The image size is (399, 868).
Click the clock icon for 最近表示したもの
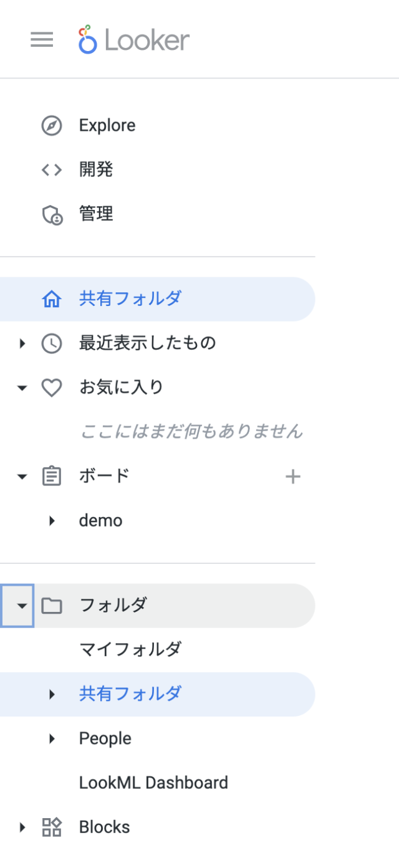[52, 343]
